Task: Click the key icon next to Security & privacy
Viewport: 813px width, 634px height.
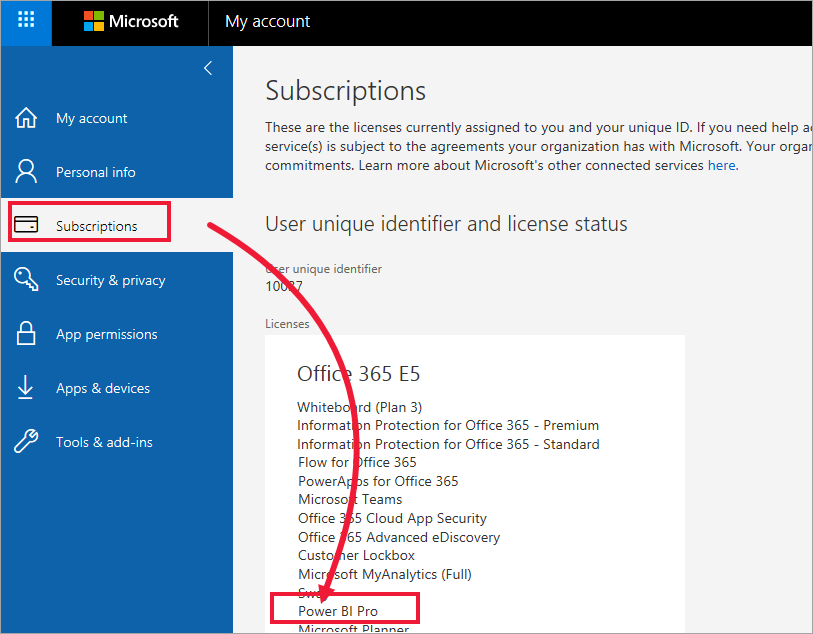Action: pyautogui.click(x=25, y=280)
